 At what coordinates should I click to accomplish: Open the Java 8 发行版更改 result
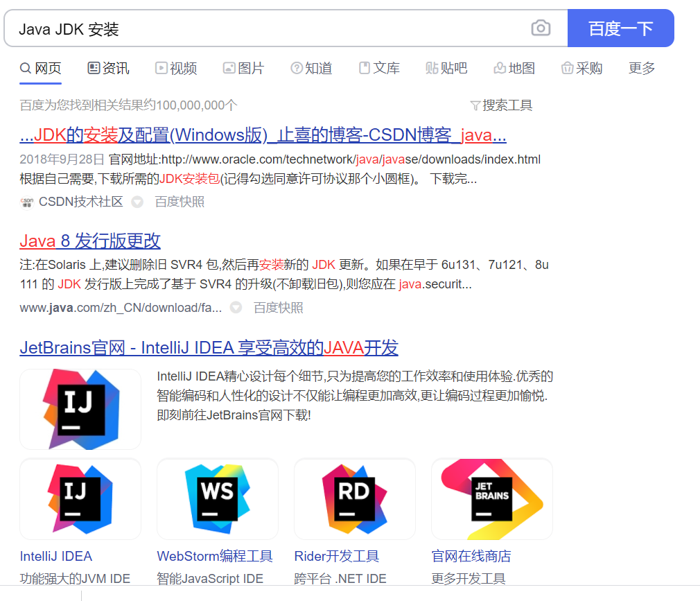90,241
